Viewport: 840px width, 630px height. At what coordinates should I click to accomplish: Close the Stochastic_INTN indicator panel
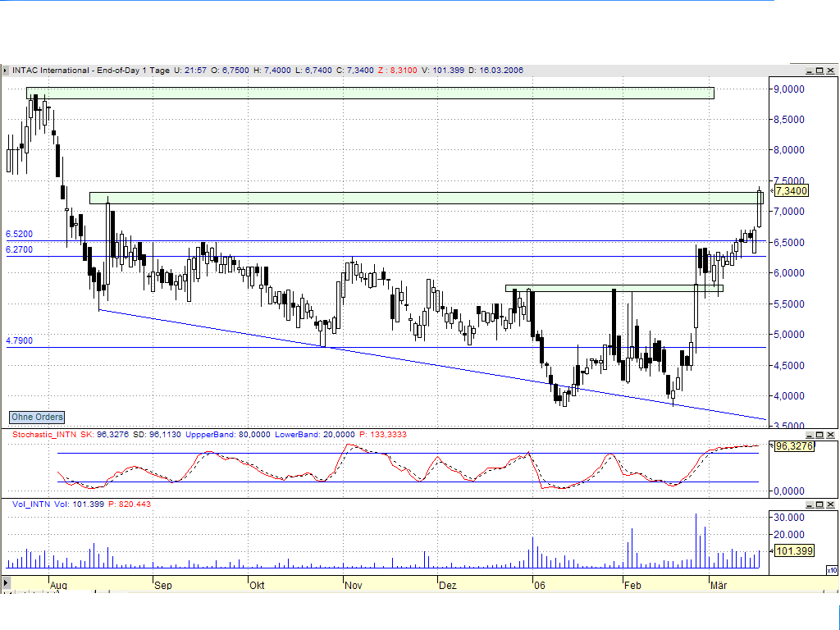pos(829,436)
